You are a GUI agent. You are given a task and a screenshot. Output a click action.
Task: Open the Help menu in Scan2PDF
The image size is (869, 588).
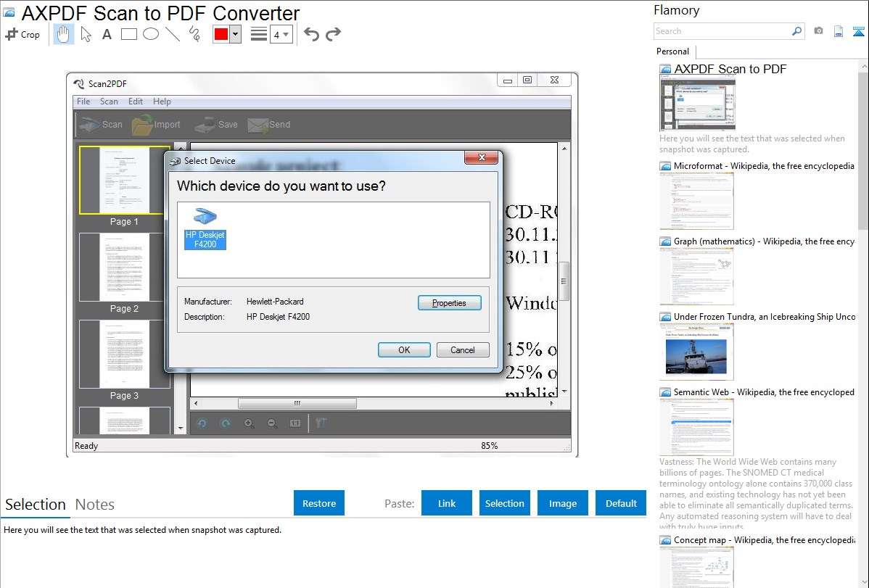tap(162, 102)
